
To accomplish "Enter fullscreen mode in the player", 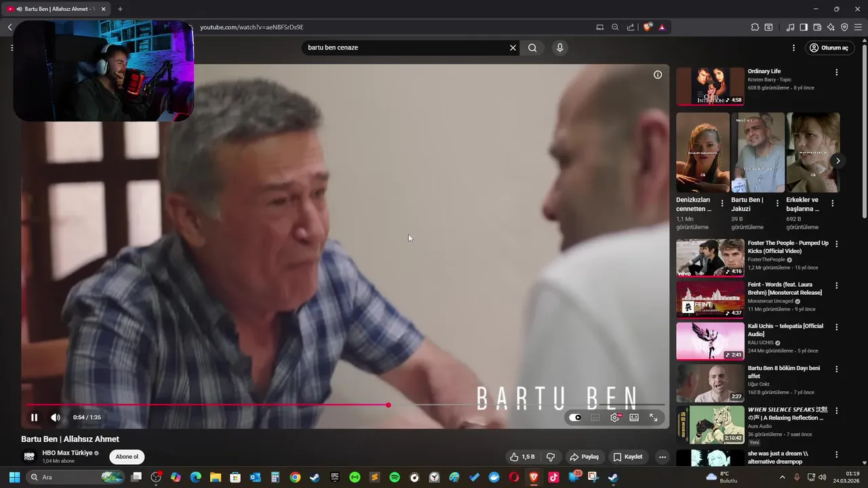I will pos(654,418).
